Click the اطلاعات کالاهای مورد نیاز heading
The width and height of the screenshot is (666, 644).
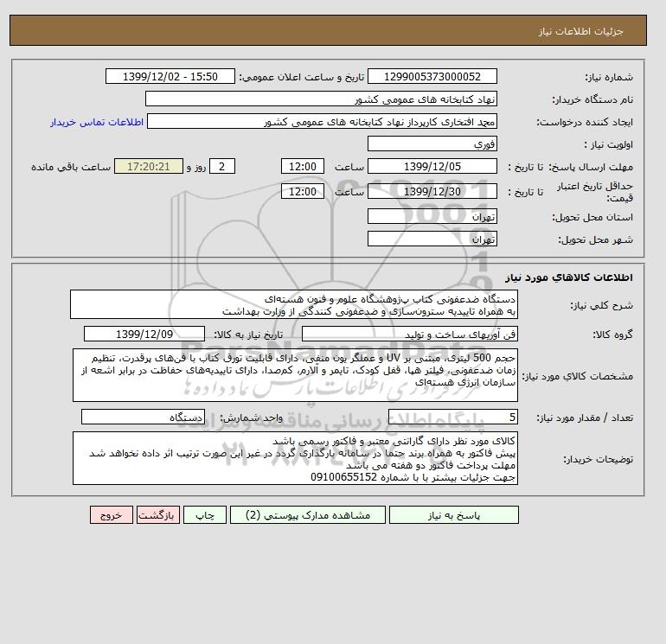point(569,277)
